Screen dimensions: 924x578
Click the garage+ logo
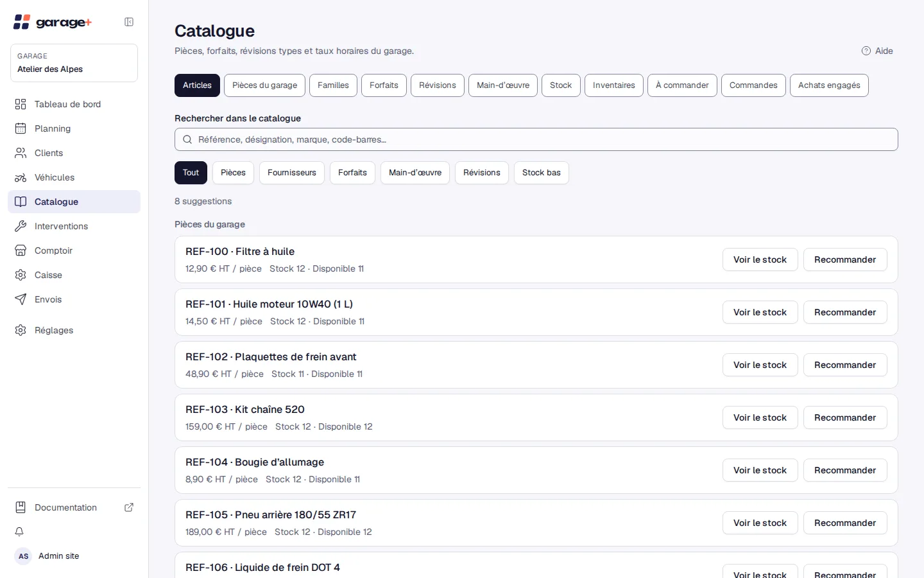point(53,22)
